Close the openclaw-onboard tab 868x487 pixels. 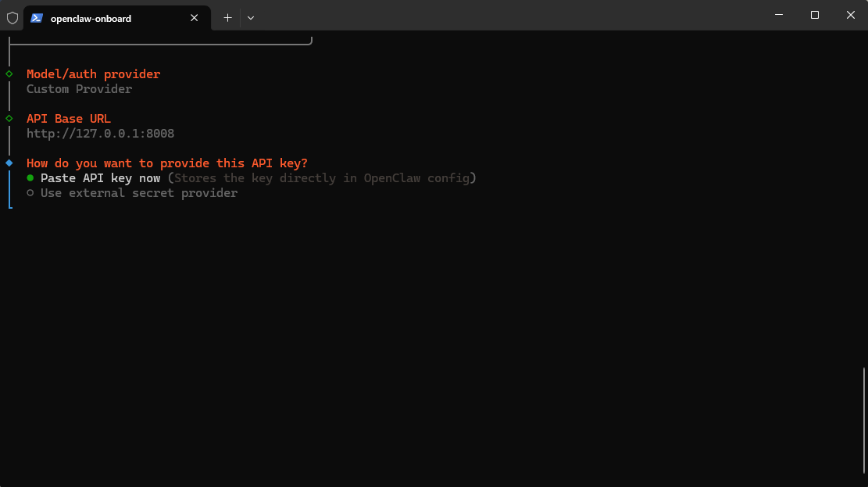click(x=195, y=18)
